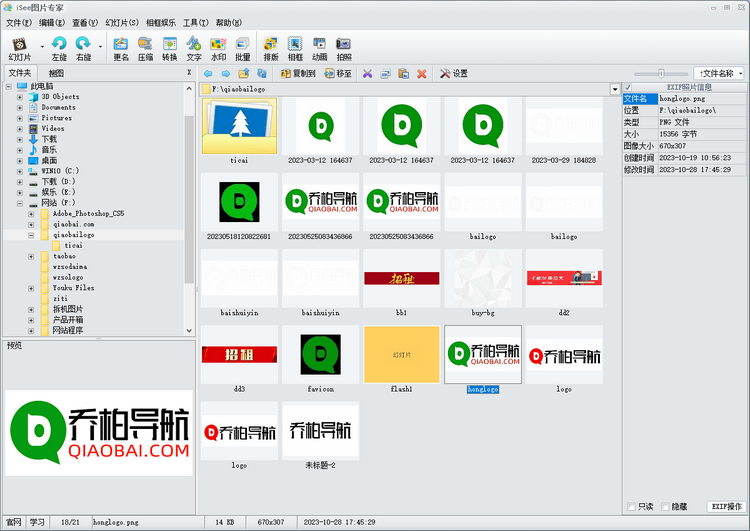Click the 右旋 rotate right icon
Screen dimensions: 750x531
pyautogui.click(x=84, y=47)
